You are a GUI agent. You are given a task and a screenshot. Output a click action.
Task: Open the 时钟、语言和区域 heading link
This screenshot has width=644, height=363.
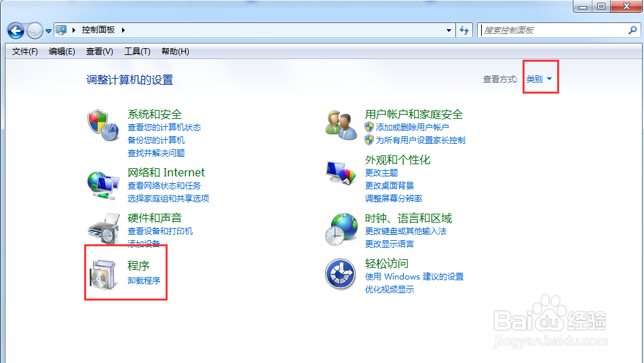(x=409, y=218)
